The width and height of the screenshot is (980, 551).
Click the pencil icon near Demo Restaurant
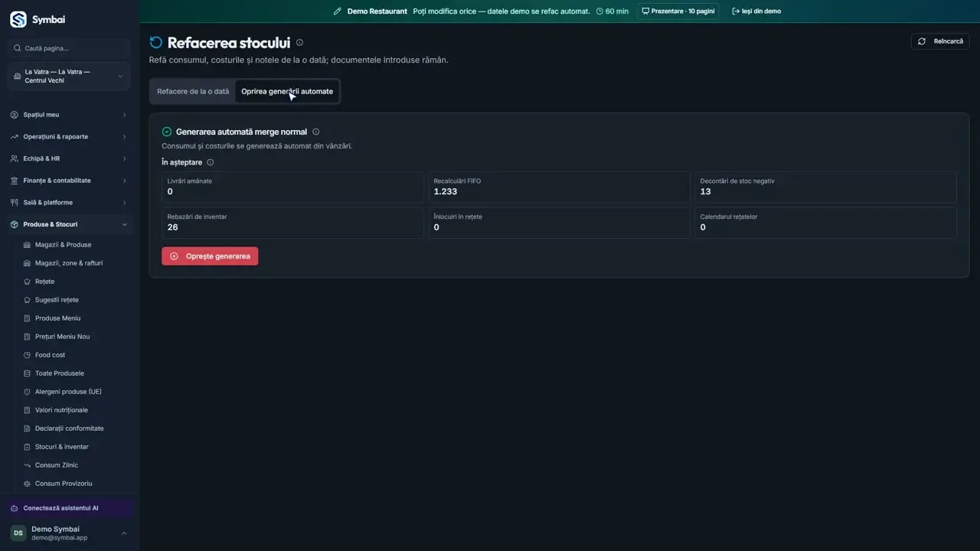tap(338, 11)
